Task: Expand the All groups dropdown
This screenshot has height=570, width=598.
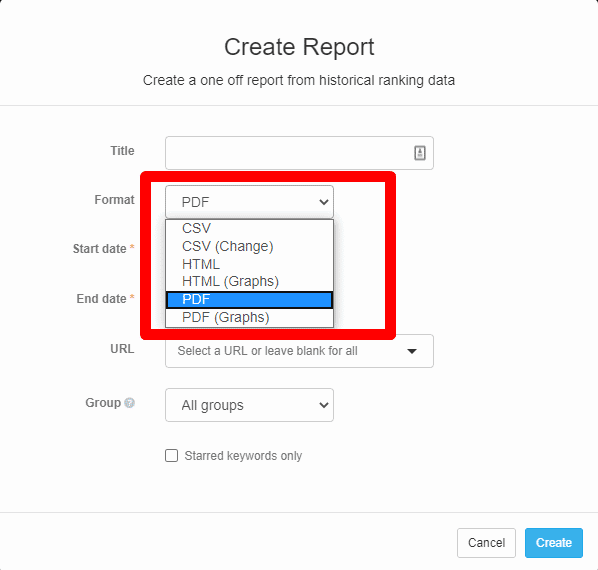Action: [x=249, y=405]
